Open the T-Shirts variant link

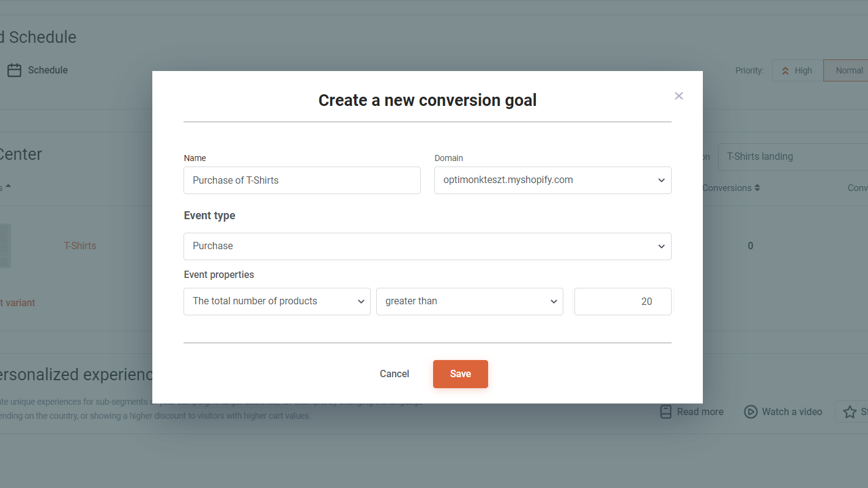(80, 246)
